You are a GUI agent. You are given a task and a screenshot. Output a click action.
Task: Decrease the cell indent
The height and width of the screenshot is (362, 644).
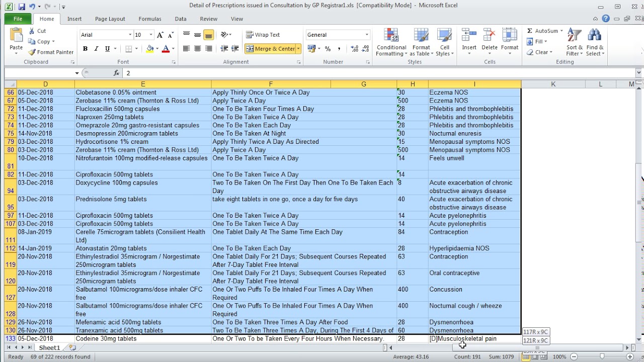(224, 49)
